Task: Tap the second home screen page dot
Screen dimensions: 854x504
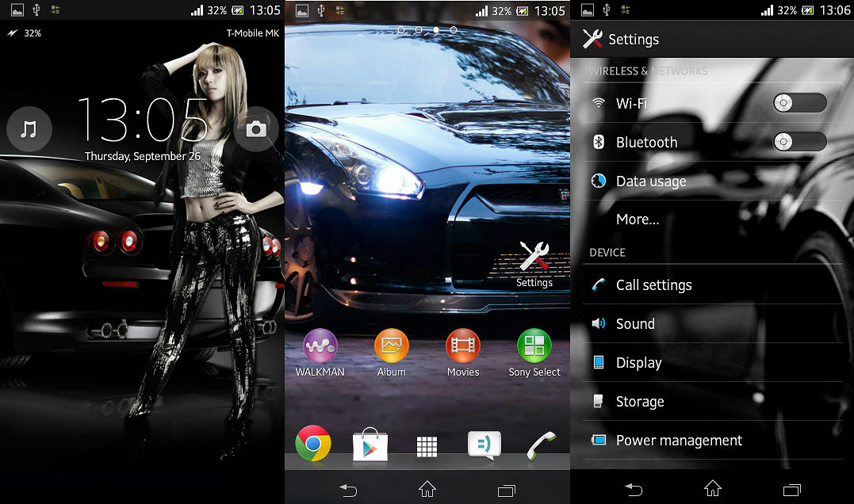Action: click(419, 30)
